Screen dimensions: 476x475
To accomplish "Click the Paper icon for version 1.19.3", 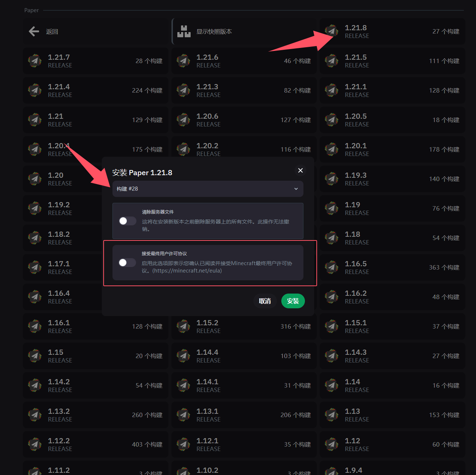I will (331, 179).
